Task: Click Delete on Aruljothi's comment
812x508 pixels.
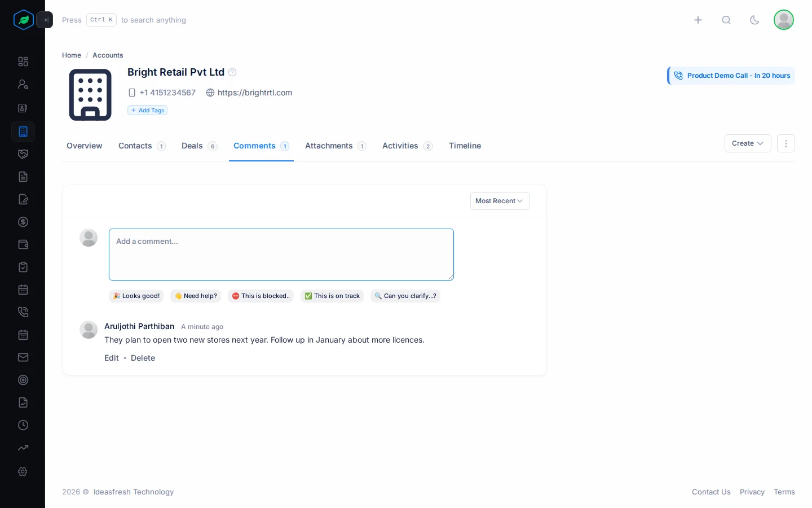Action: (x=143, y=358)
